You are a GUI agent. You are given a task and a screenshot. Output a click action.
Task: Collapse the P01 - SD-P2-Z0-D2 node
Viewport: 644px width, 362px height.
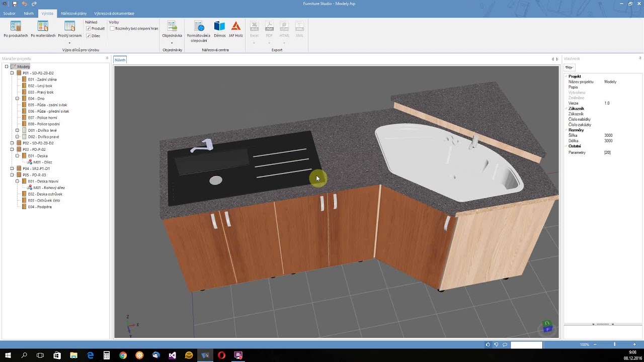12,73
